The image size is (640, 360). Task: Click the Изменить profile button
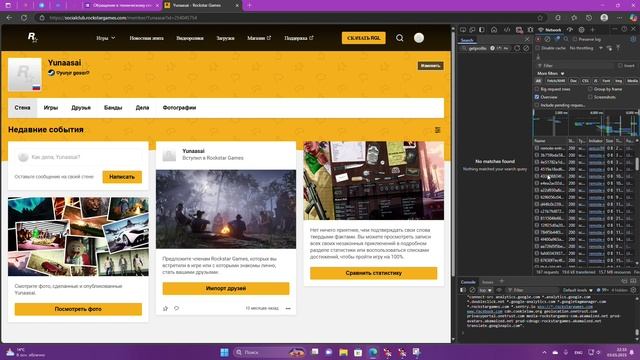click(430, 66)
